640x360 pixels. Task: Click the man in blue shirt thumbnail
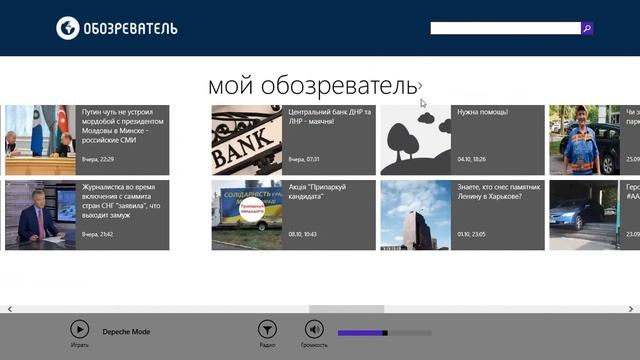click(584, 140)
